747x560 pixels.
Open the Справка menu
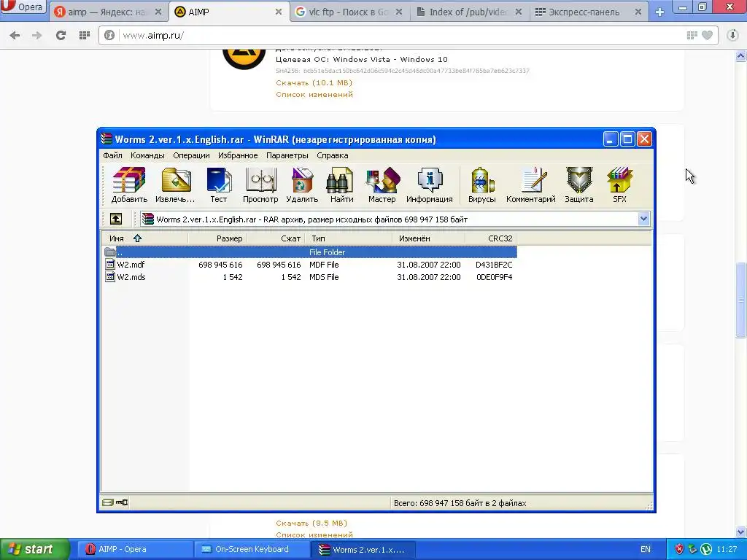333,155
